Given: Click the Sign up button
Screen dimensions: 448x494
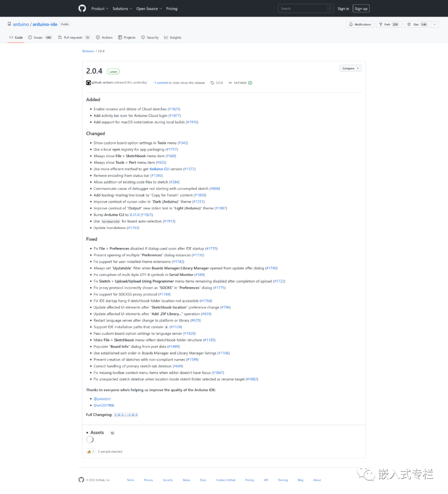Looking at the screenshot, I should [361, 9].
